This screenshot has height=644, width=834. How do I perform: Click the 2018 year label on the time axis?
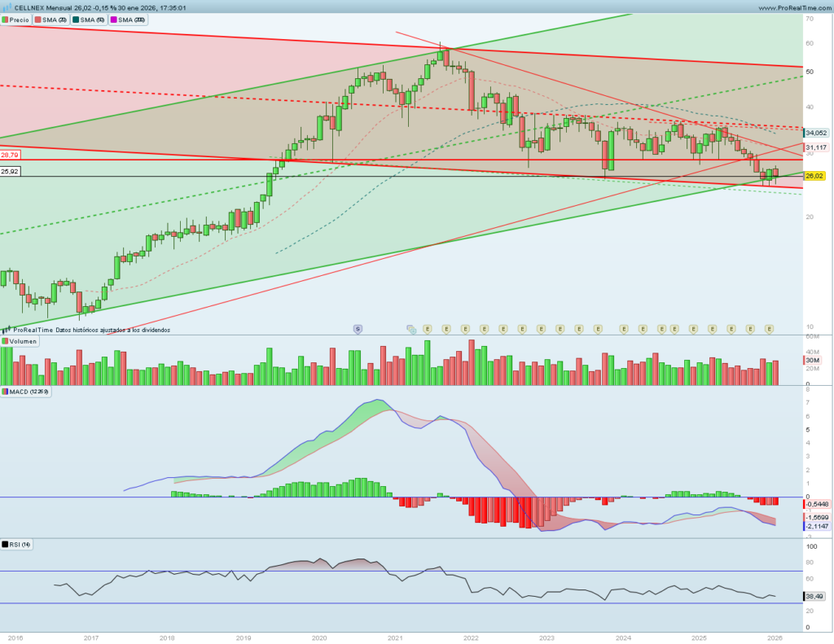pyautogui.click(x=167, y=637)
